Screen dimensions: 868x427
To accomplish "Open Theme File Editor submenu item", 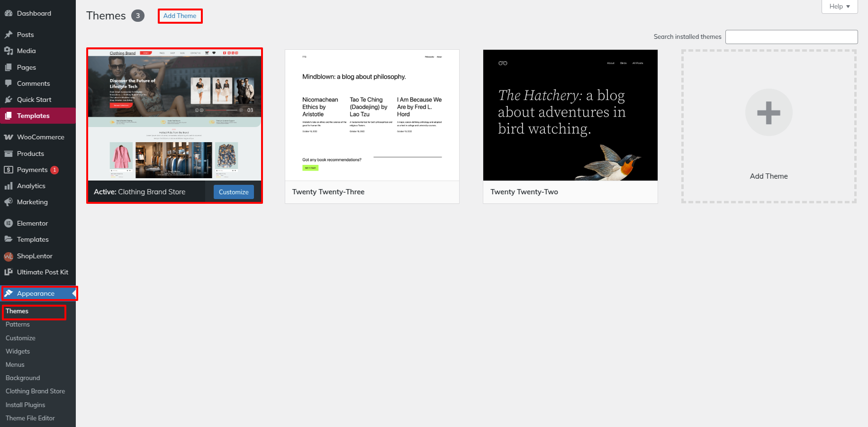I will tap(30, 418).
